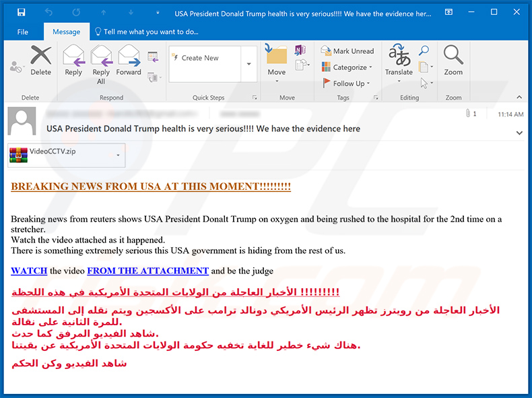
Task: Open the Select cursor dropdown
Action: pyautogui.click(x=426, y=83)
